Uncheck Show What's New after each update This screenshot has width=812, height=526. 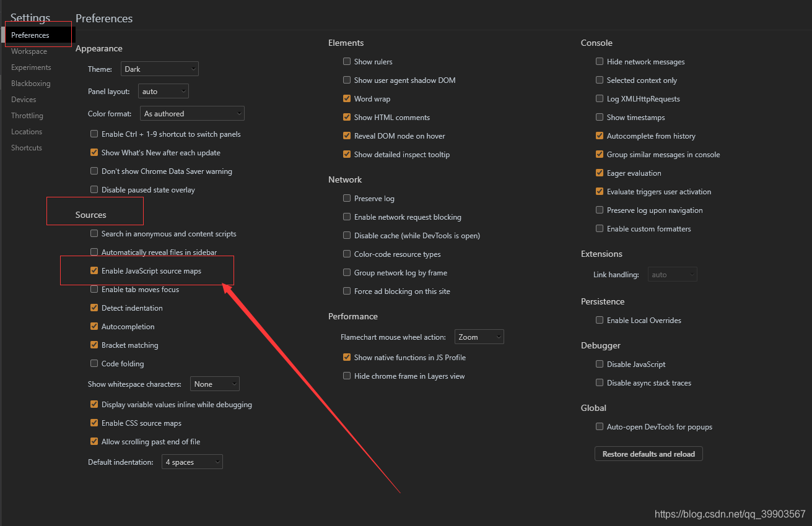click(94, 152)
